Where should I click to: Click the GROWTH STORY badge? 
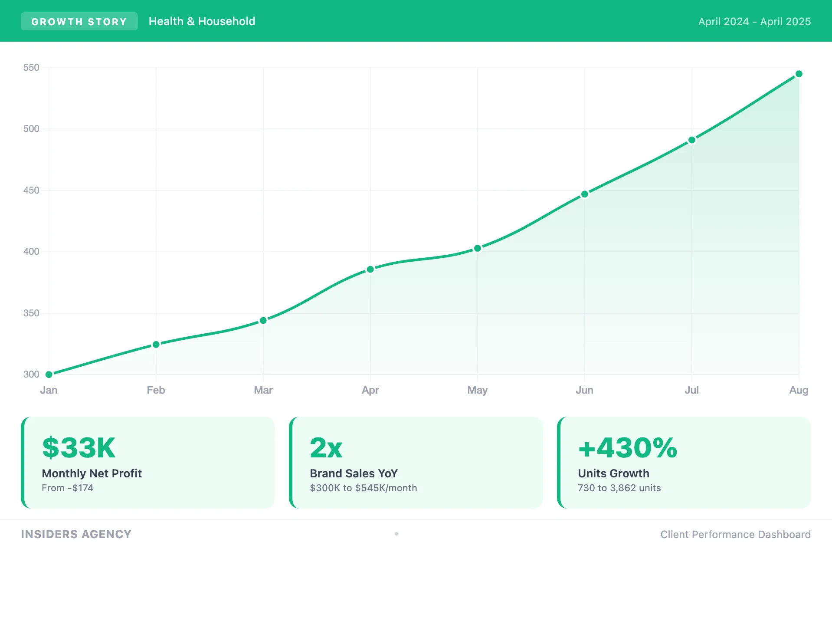pos(79,22)
